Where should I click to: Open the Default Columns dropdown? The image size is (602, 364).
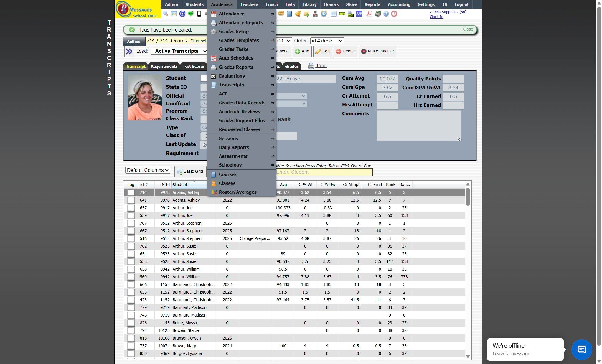(148, 170)
